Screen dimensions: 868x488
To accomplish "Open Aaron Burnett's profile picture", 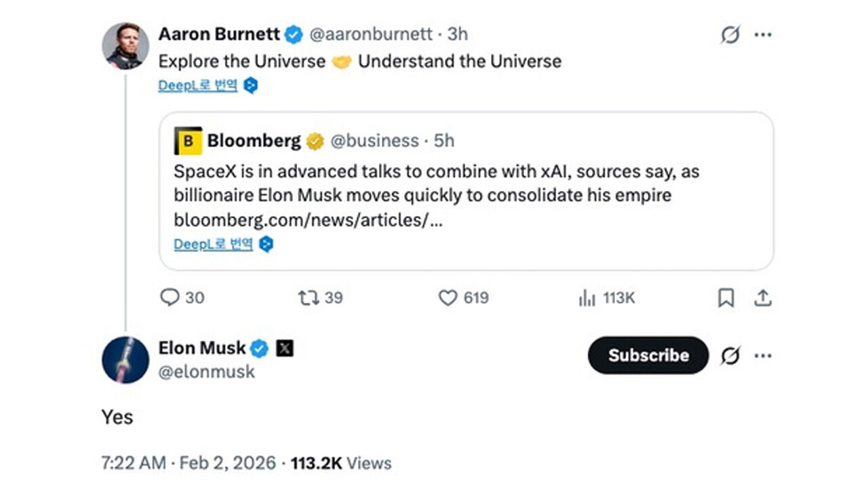I will click(125, 45).
